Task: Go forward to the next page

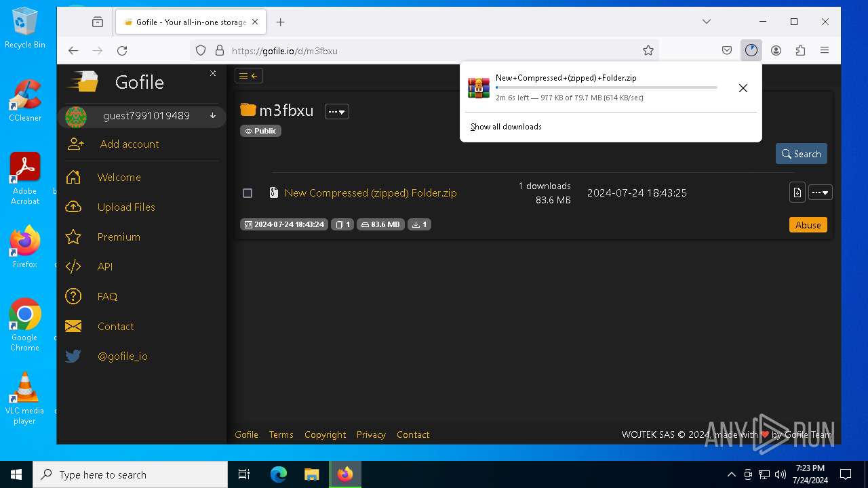Action: coord(98,50)
